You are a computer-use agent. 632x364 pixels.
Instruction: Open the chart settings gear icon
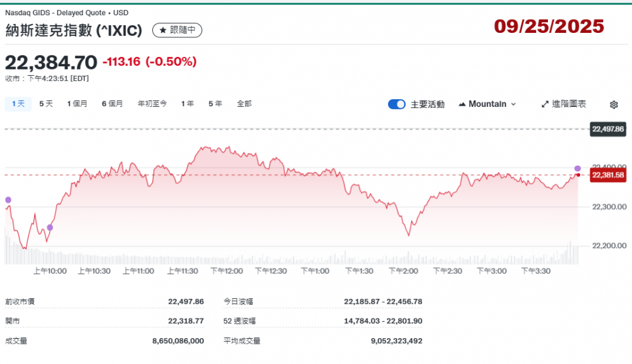614,104
